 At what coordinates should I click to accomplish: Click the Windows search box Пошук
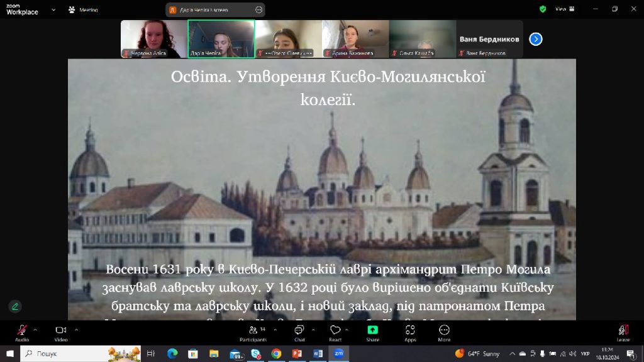80,353
